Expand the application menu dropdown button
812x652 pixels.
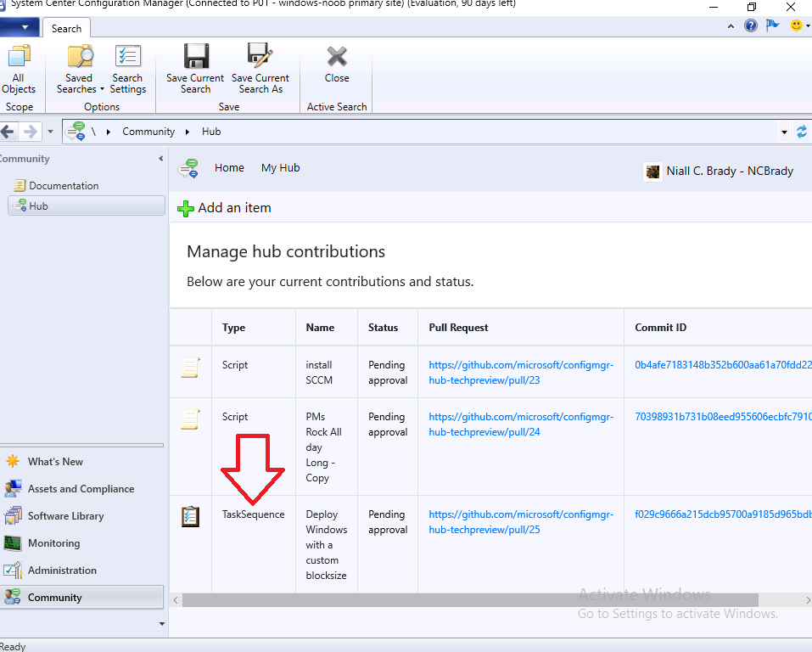pyautogui.click(x=20, y=27)
